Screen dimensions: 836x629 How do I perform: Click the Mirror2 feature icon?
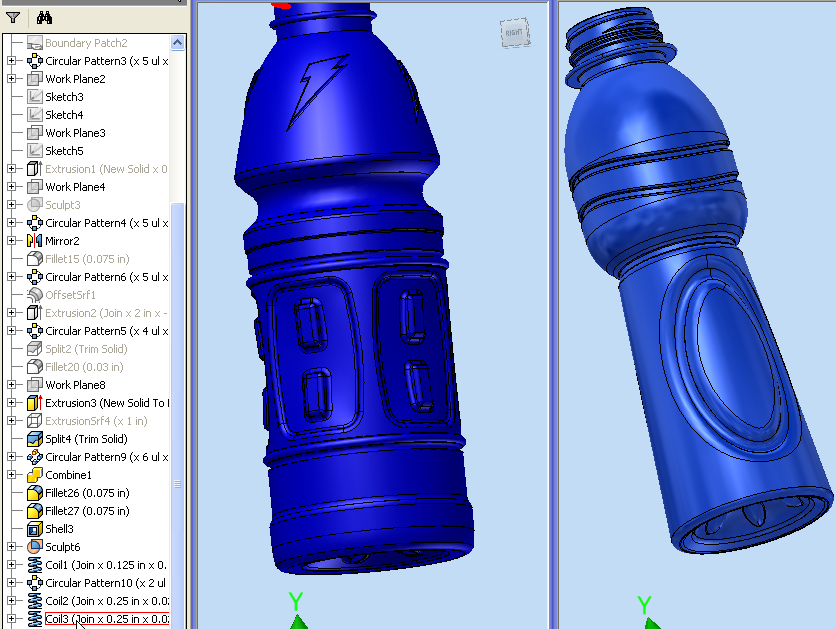[x=35, y=241]
